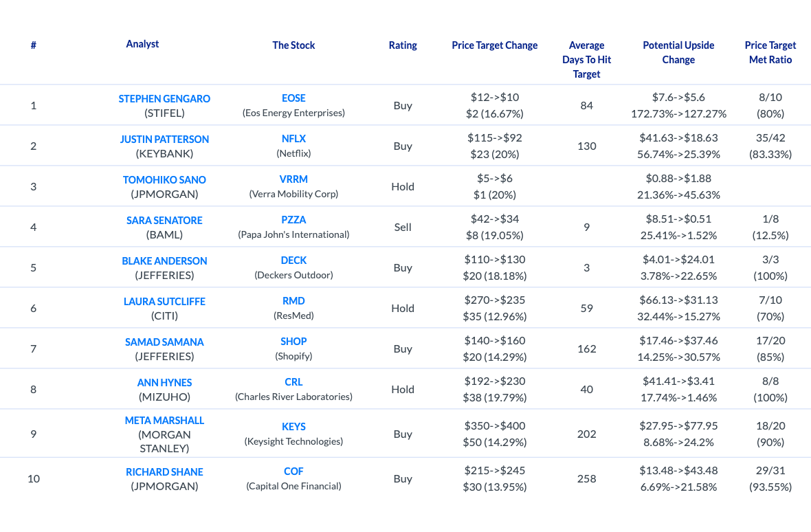Click Potential Upside Change column header
Screen dimensions: 811x532
[x=678, y=52]
